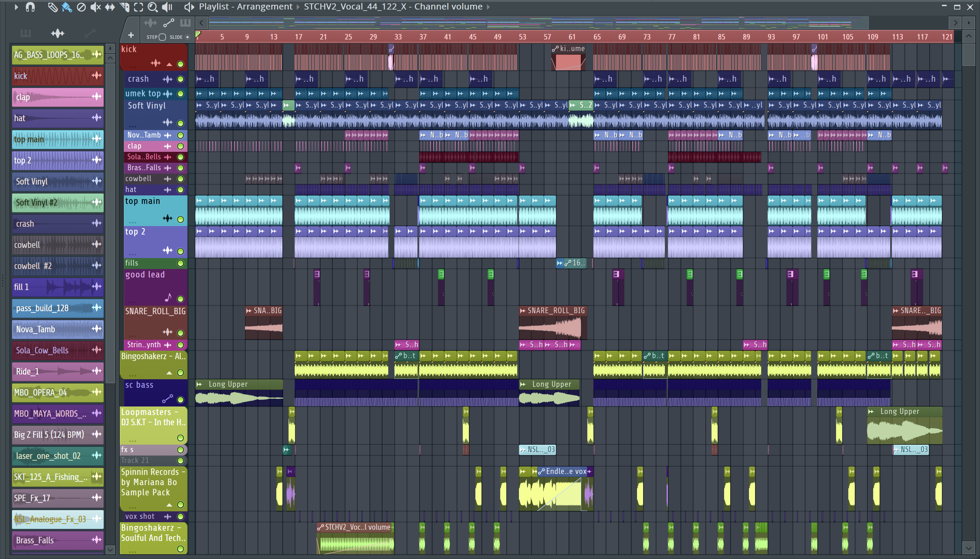Screen dimensions: 980x559
Task: Open the Soft Vinyl track dots menu
Action: 133,126
